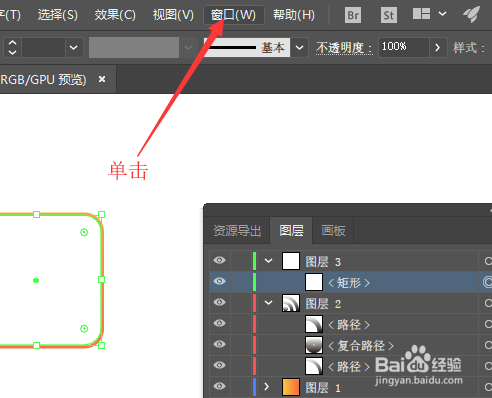Toggle lock column for 图层 2
Image resolution: width=492 pixels, height=398 pixels.
click(x=241, y=303)
